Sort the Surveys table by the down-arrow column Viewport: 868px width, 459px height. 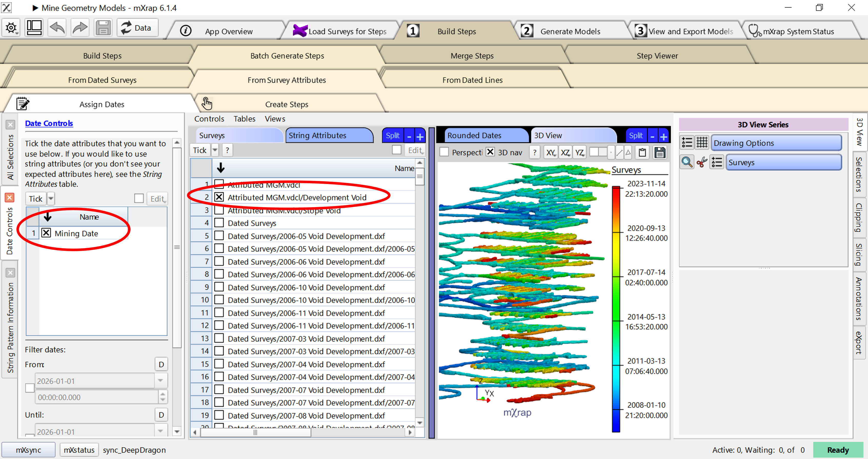[x=221, y=168]
